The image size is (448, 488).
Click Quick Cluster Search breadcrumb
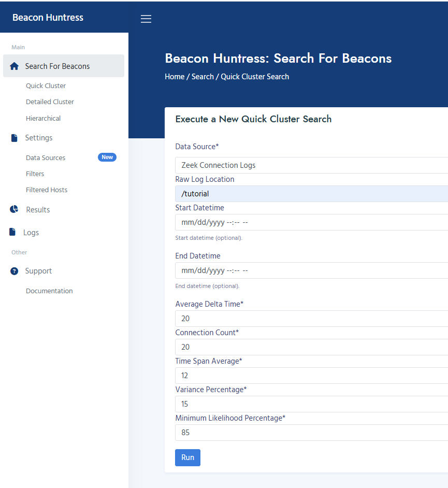(x=255, y=77)
